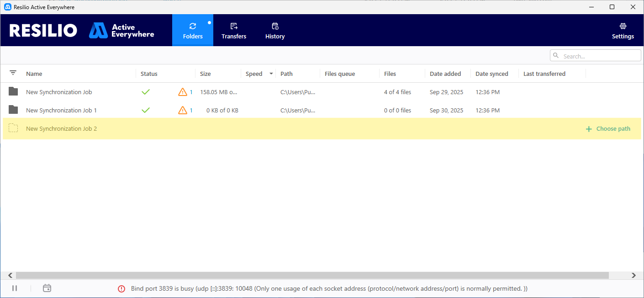The width and height of the screenshot is (644, 298).
Task: Click the horizontal scrollbar thumb
Action: click(x=312, y=276)
